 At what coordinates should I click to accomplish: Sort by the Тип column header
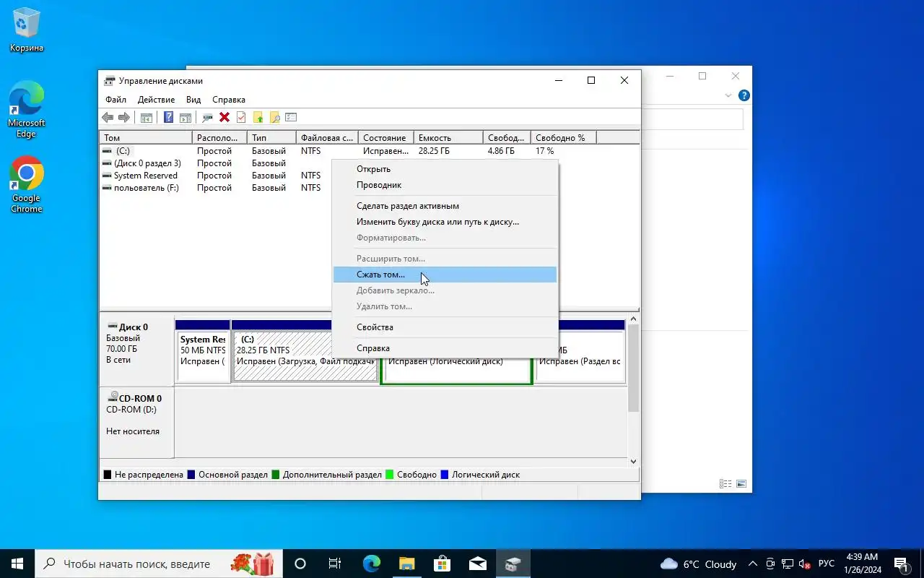coord(271,138)
